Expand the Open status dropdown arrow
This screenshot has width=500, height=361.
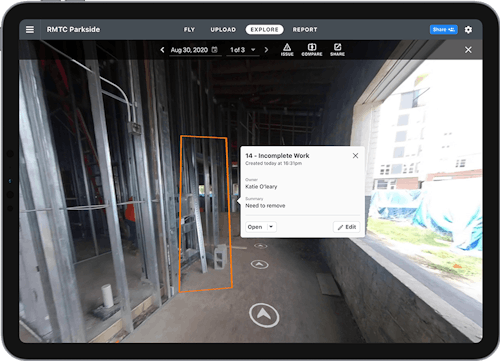[x=271, y=227]
